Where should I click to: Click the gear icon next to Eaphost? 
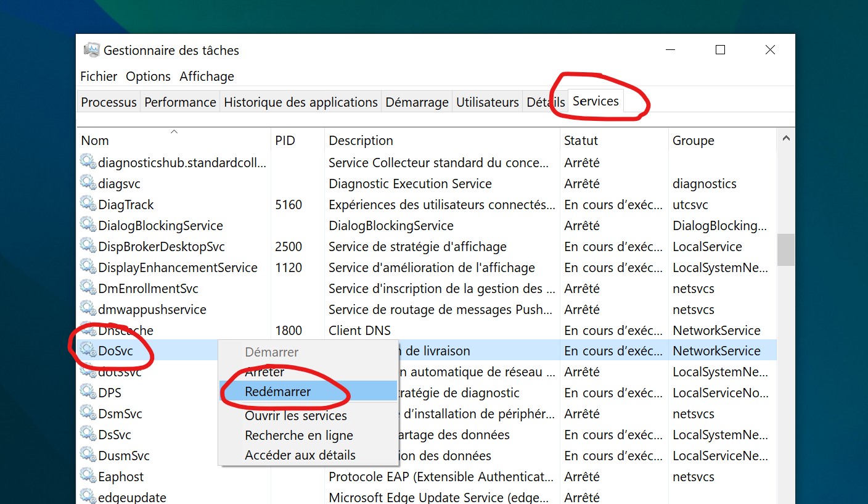88,476
